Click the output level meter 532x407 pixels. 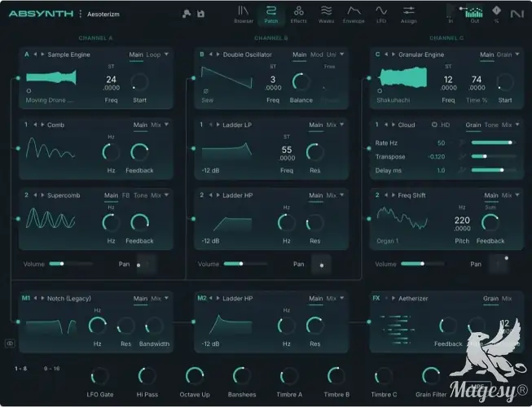[474, 12]
